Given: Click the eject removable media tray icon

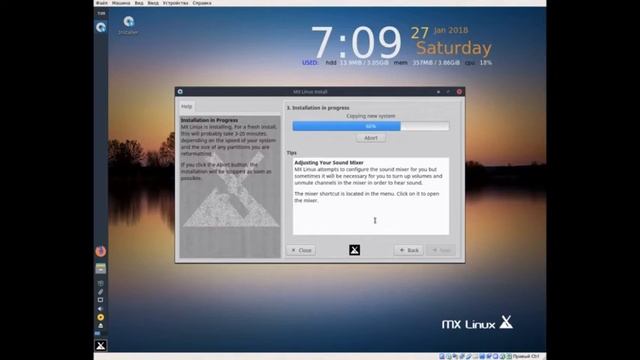Looking at the screenshot, I should coord(100,326).
